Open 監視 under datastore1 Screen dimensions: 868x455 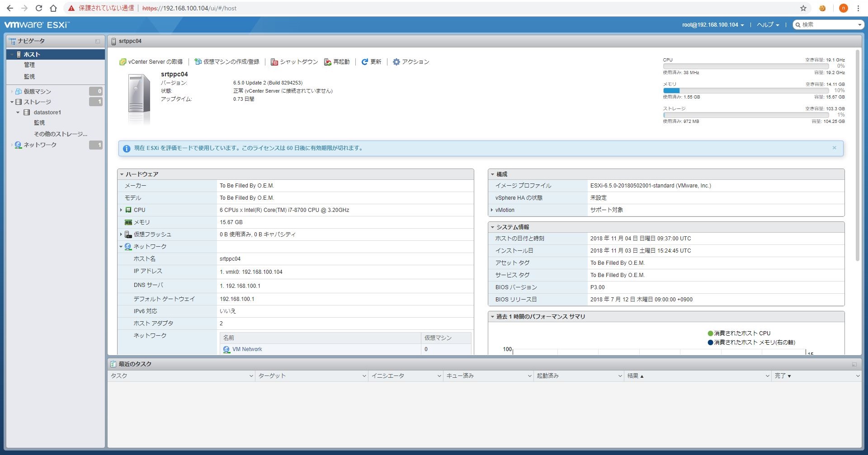point(39,123)
